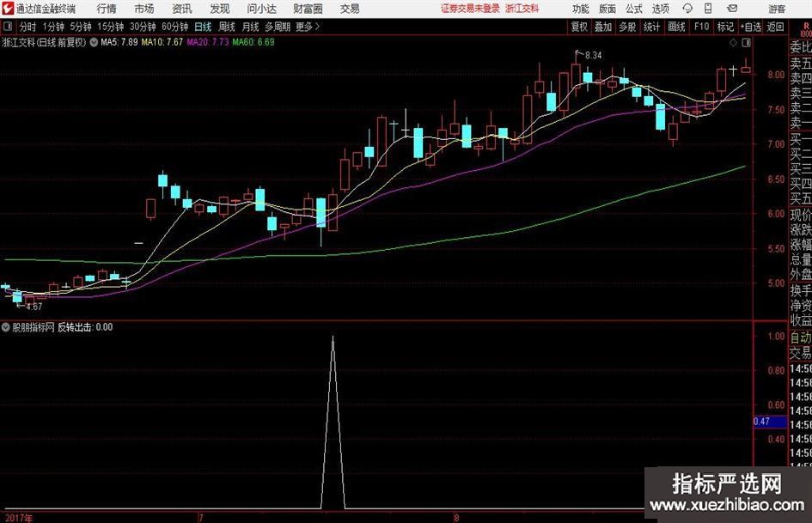The height and width of the screenshot is (523, 812).
Task: Click the month 7 timeline marker
Action: (x=200, y=518)
